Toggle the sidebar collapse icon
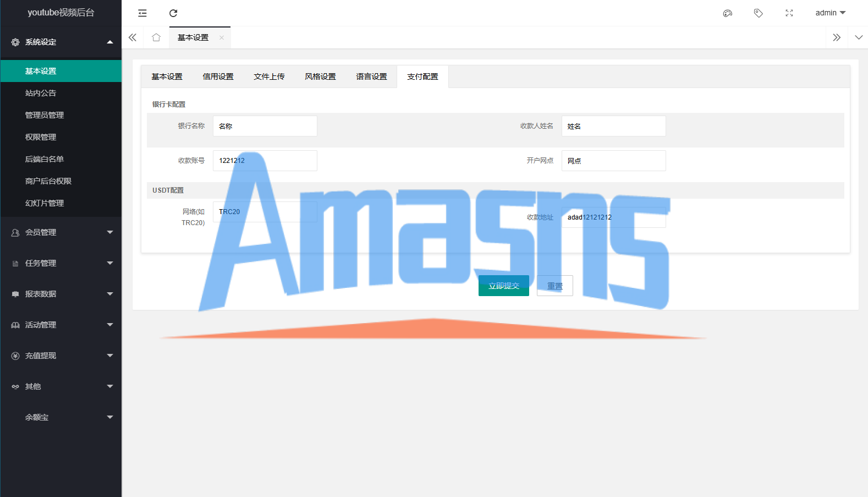The height and width of the screenshot is (497, 868). point(142,13)
